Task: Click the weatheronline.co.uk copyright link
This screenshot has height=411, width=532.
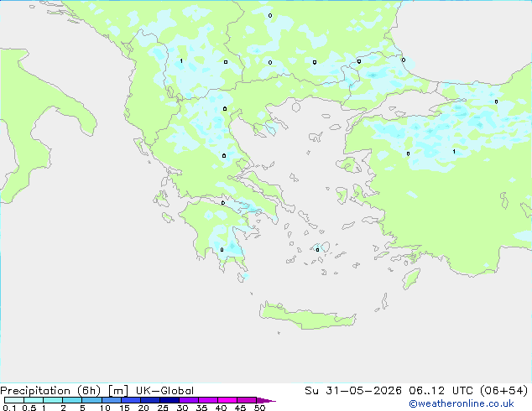Action: click(x=462, y=403)
